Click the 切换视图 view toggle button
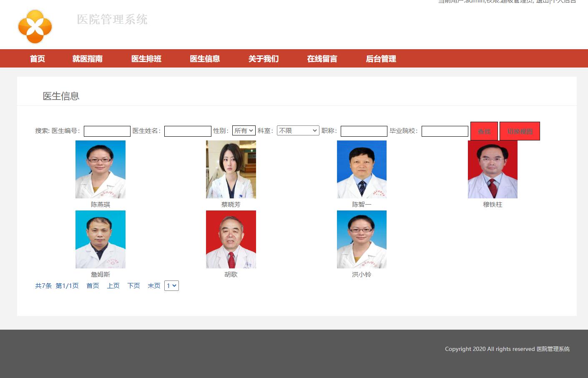 520,131
